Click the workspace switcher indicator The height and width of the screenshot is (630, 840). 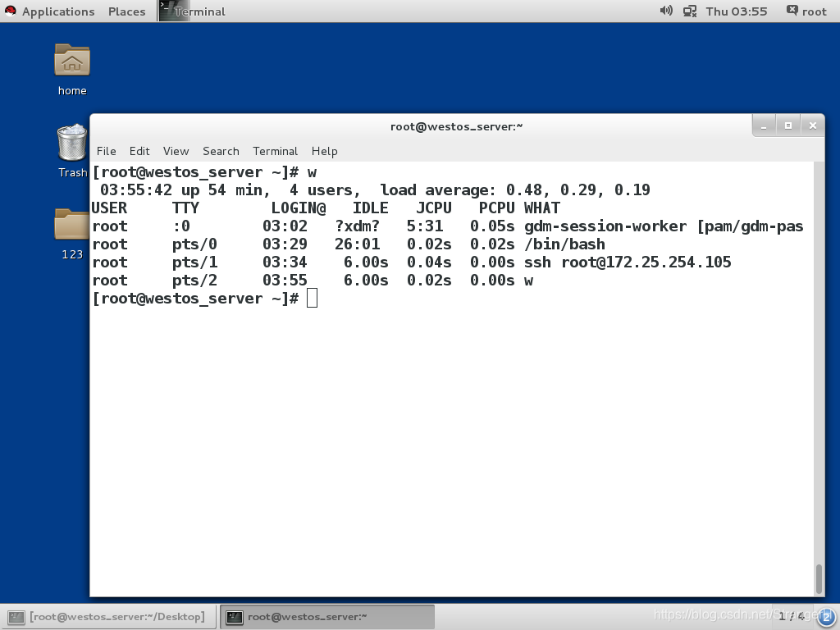pyautogui.click(x=791, y=617)
